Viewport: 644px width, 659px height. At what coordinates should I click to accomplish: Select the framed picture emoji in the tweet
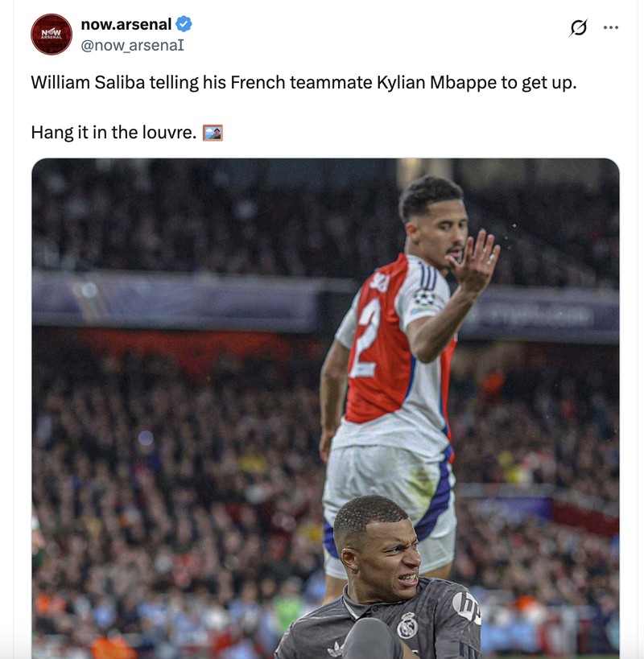211,130
